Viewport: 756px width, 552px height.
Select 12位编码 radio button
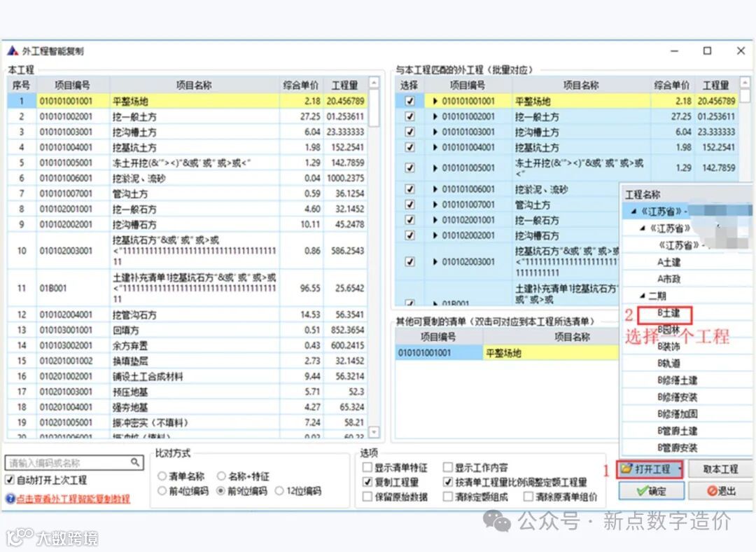(279, 491)
